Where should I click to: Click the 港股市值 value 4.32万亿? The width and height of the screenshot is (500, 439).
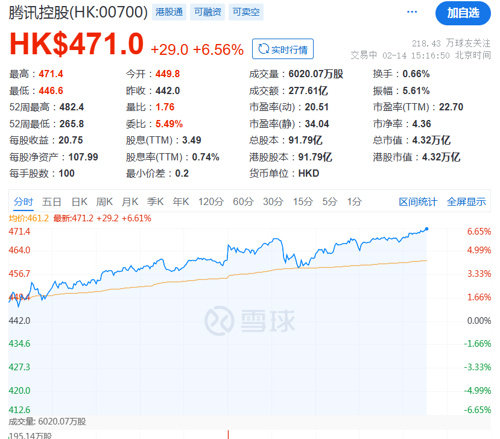point(441,157)
